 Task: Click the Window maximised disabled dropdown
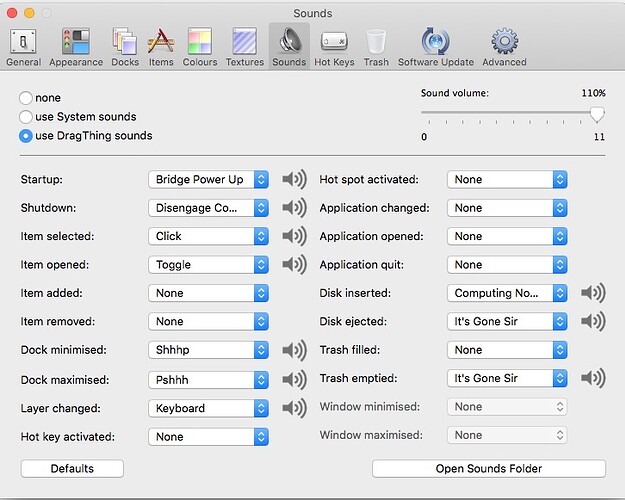coord(507,435)
